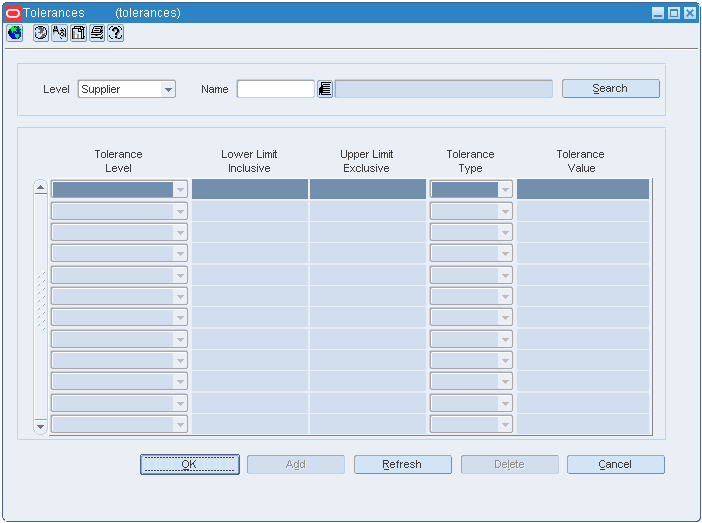Click the Oracle logo in the title bar

pos(13,13)
